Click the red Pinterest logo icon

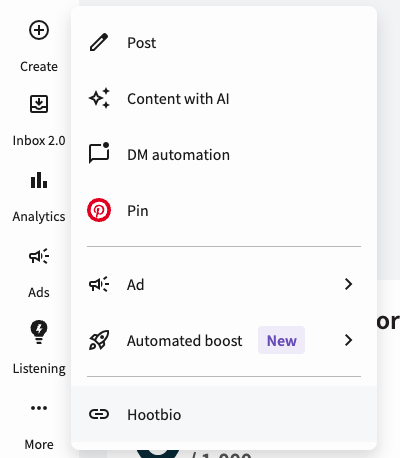click(99, 210)
